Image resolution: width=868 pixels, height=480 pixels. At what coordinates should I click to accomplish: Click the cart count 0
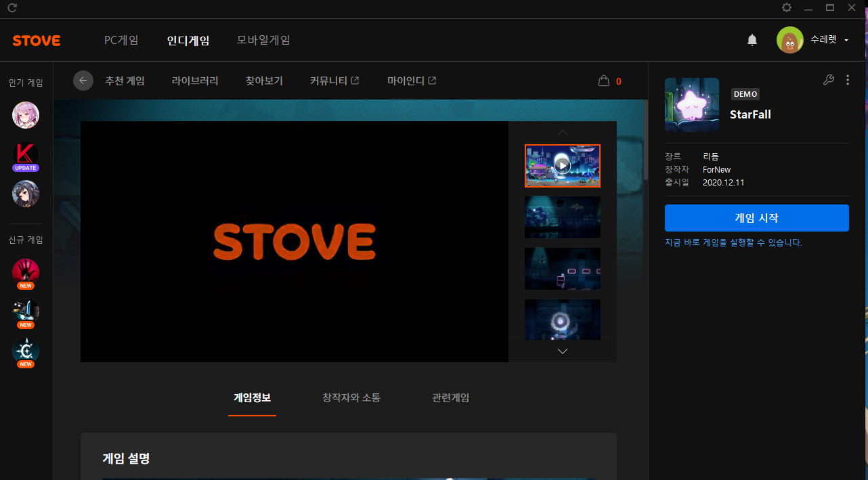tap(619, 81)
